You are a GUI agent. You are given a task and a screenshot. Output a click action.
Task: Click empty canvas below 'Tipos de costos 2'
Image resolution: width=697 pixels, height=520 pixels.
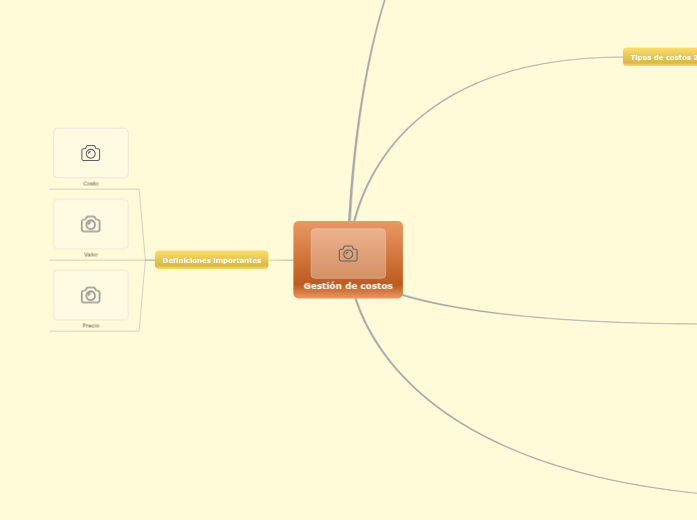tap(600, 180)
